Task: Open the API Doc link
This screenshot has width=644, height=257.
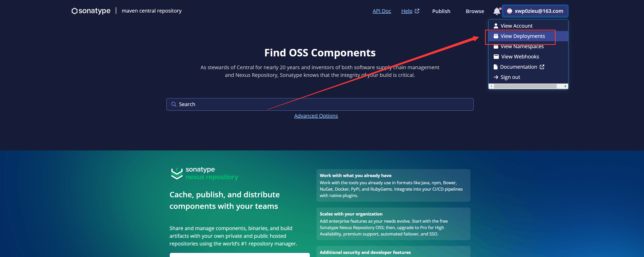Action: point(382,11)
